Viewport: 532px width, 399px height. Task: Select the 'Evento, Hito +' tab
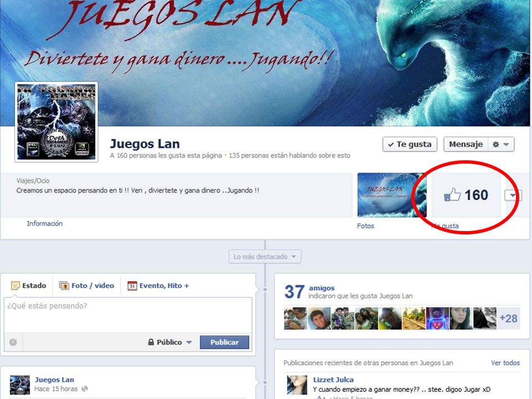[x=158, y=286]
